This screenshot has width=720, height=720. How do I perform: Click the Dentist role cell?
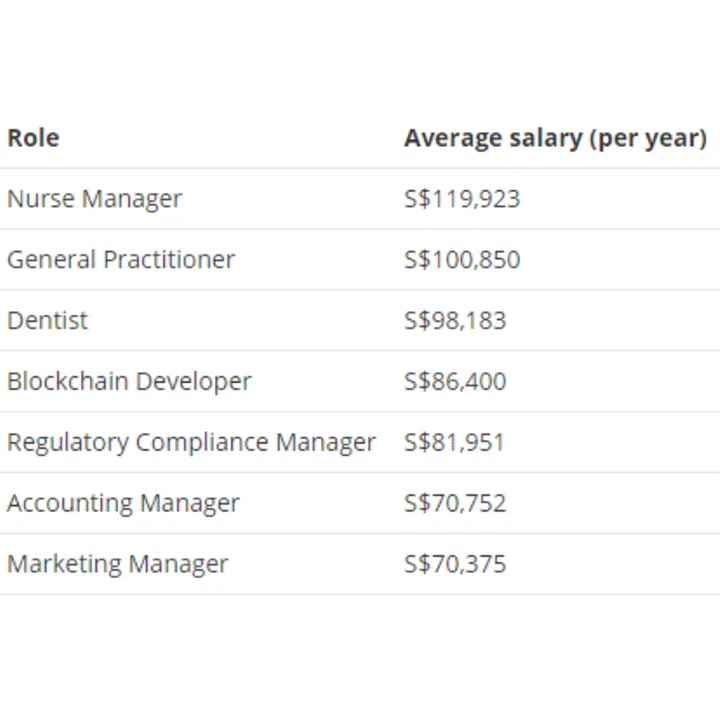pos(47,321)
